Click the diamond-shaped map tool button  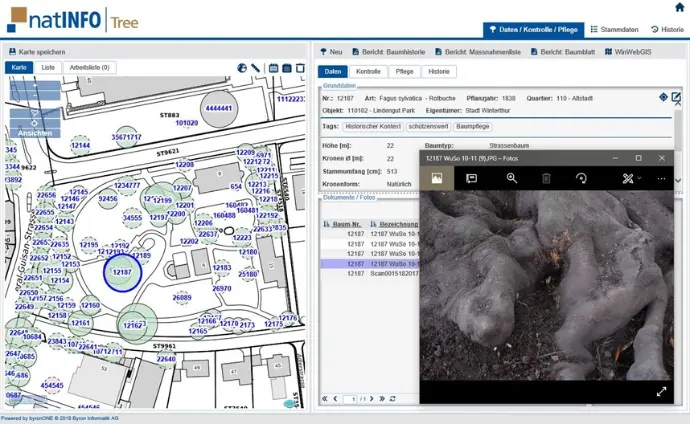[35, 123]
